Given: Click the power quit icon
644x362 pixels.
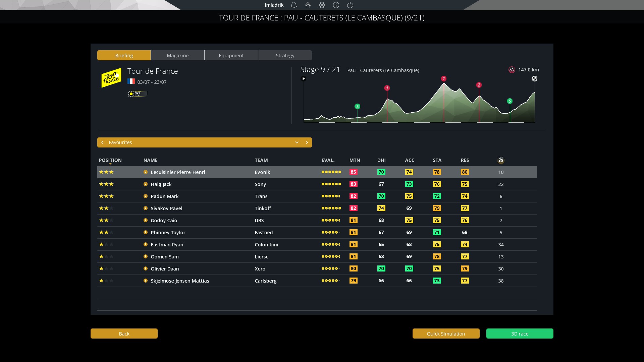Looking at the screenshot, I should [350, 5].
